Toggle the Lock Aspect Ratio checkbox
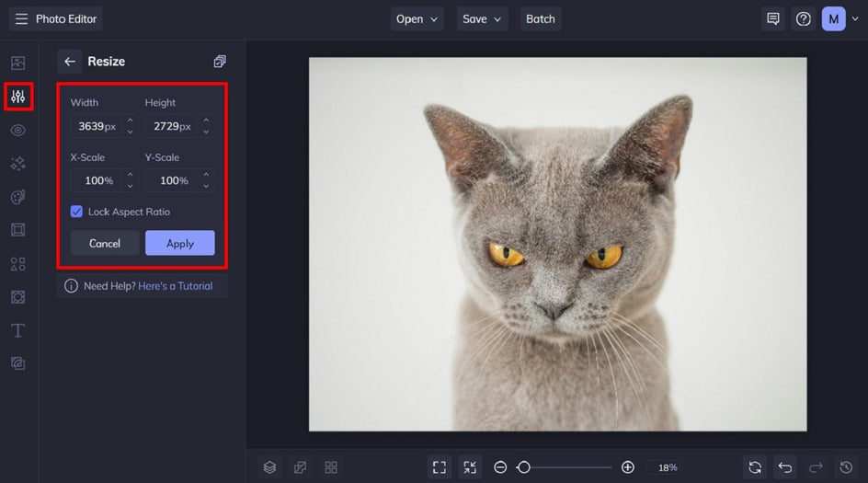 76,212
